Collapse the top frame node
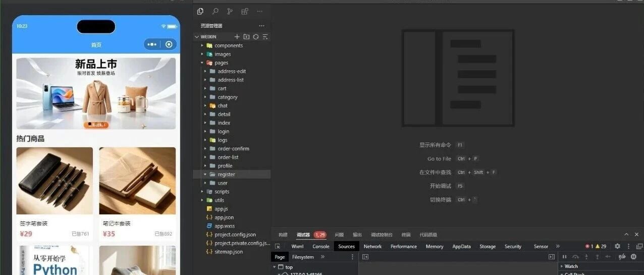Screen dimensions: 644x275 (x=275, y=267)
